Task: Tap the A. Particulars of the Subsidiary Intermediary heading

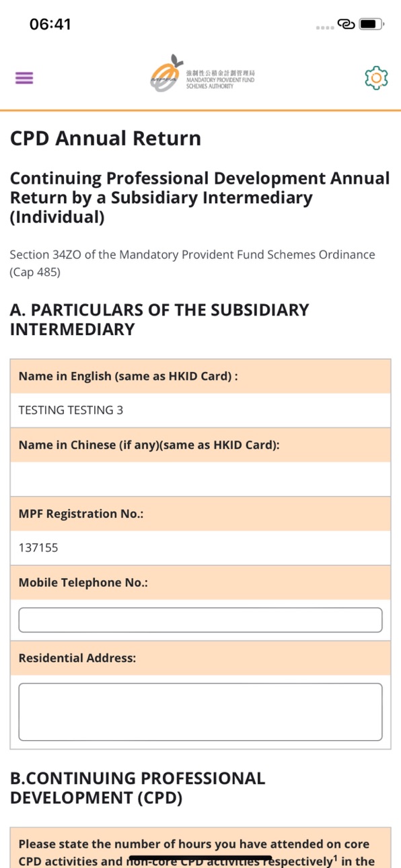Action: [159, 320]
